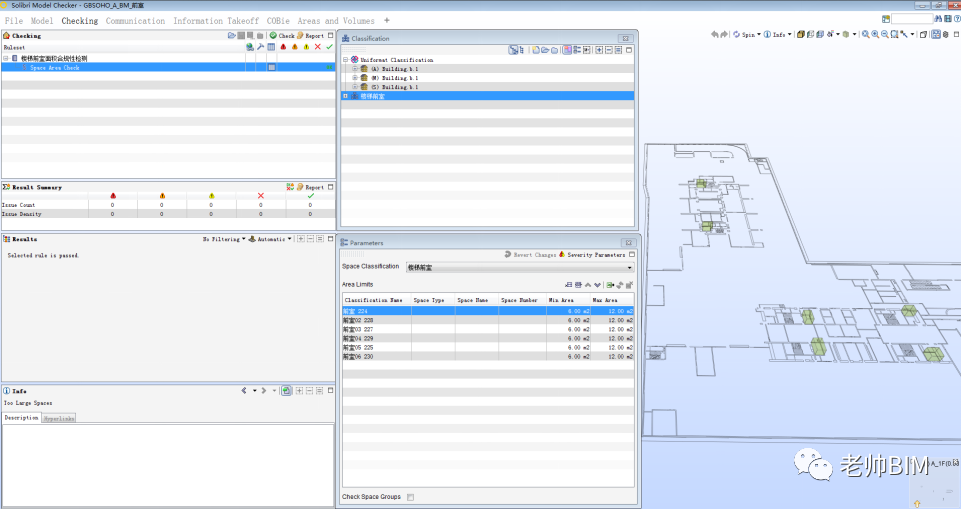Expand the (S) Building node

click(354, 87)
